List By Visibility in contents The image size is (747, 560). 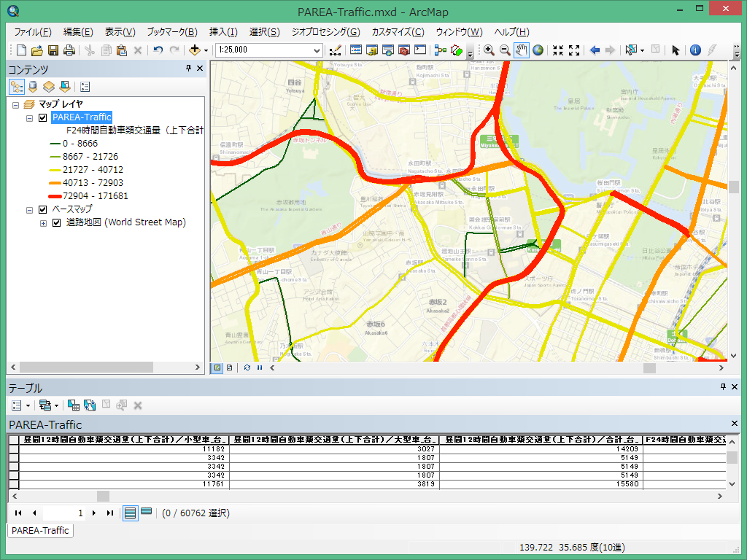pos(49,87)
